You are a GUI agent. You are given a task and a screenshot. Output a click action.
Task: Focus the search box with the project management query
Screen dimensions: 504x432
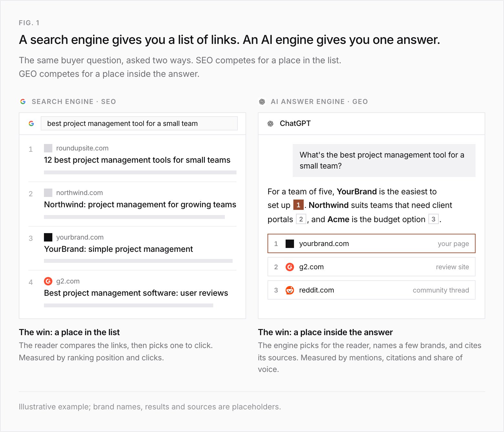coord(139,123)
